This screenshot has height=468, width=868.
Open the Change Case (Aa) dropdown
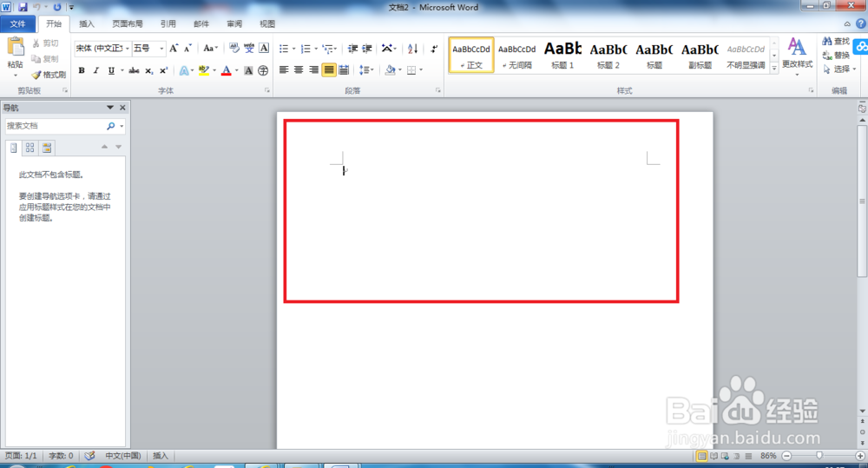click(x=210, y=48)
